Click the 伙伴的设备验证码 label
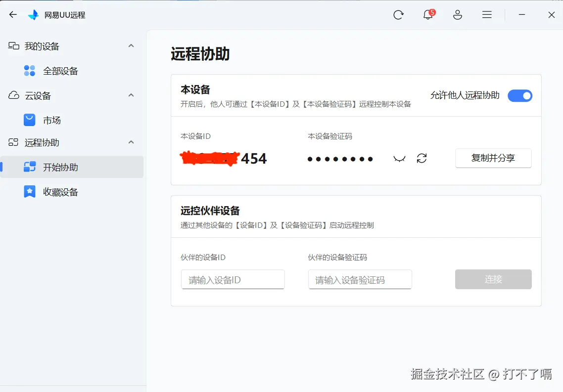Screen dimensions: 563x392 pos(337,258)
